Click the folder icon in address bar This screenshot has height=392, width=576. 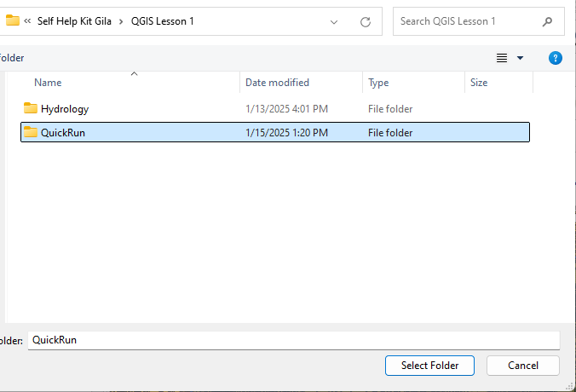(13, 21)
